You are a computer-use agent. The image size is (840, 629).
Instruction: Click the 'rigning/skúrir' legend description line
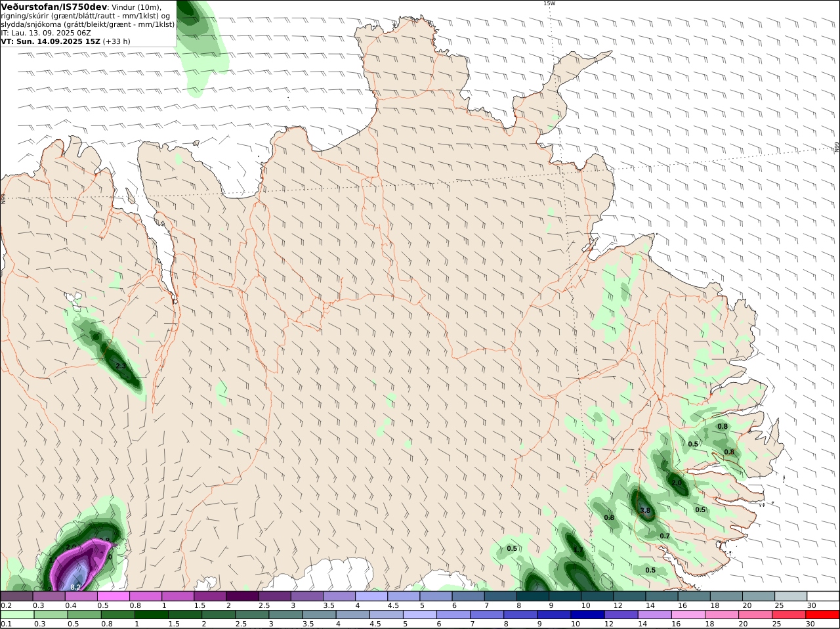pos(86,16)
